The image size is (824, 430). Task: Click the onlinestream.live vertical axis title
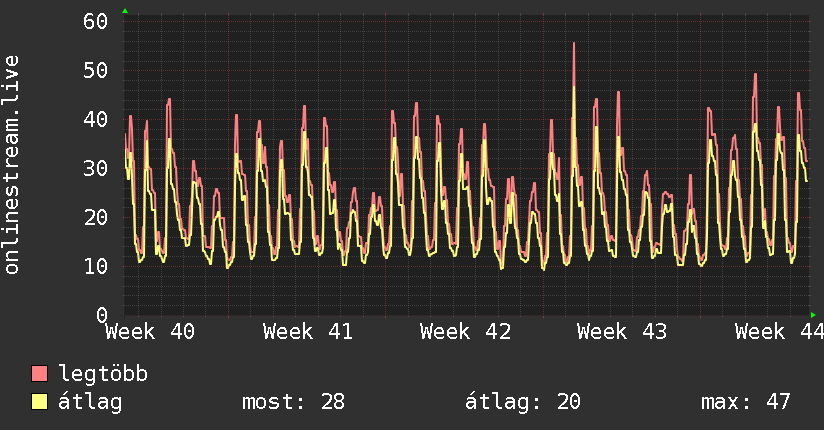(x=11, y=165)
